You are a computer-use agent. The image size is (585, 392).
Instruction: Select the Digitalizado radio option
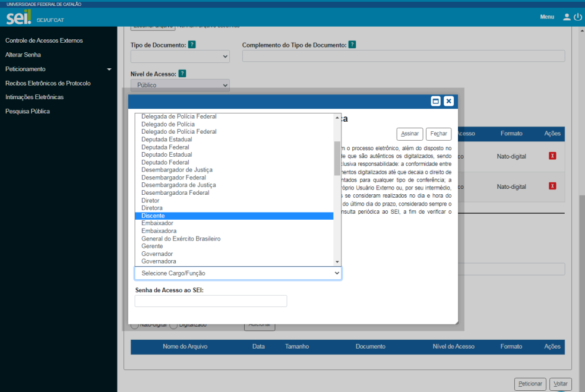point(173,325)
